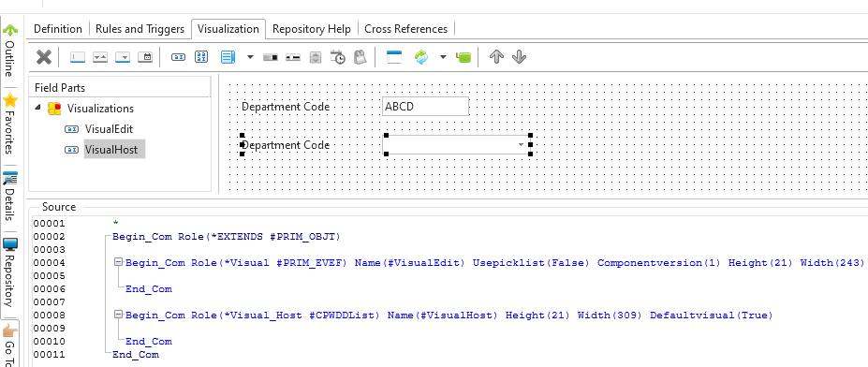
Task: Click the first Department Code label
Action: coord(286,107)
